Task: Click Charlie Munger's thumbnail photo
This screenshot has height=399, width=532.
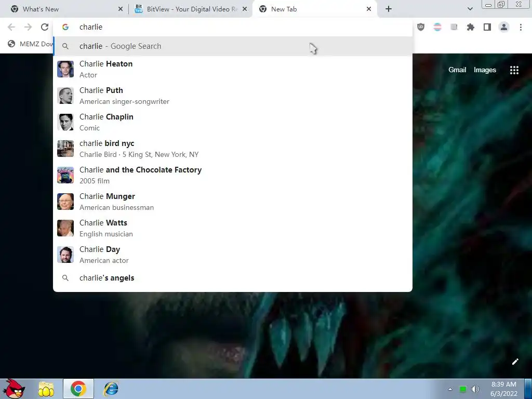Action: pyautogui.click(x=65, y=202)
